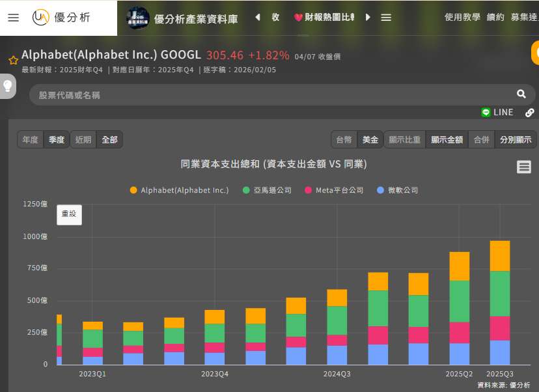Viewport: 539px width, 392px height.
Task: Open chart context menu icon
Action: click(x=523, y=167)
